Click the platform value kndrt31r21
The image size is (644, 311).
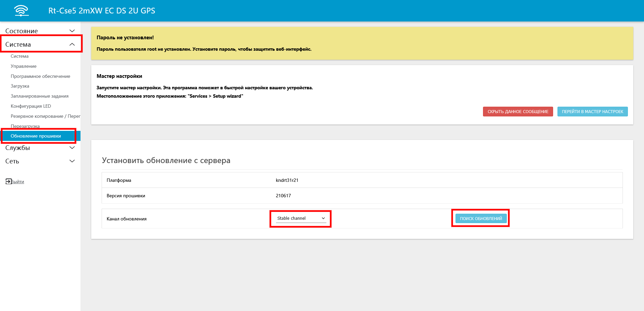click(x=287, y=180)
